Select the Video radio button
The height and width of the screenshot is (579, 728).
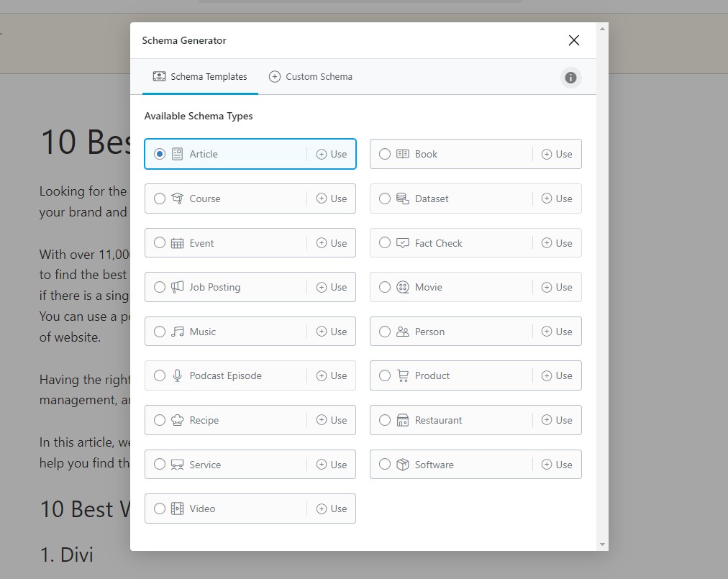pos(159,509)
